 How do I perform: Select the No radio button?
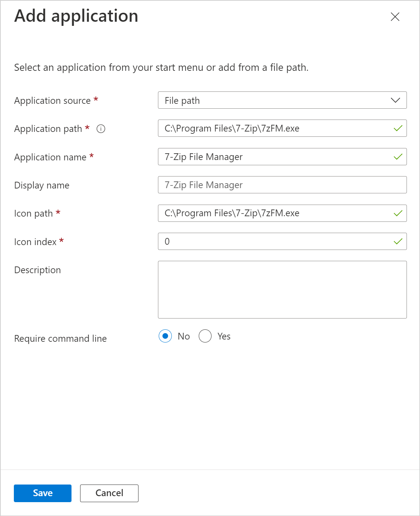click(x=165, y=336)
